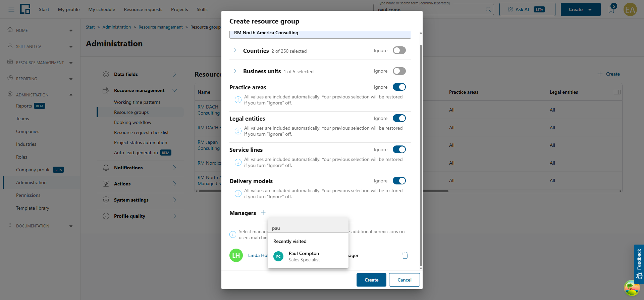Open the hamburger navigation menu
Screen dimensions: 644x300
(11, 9)
